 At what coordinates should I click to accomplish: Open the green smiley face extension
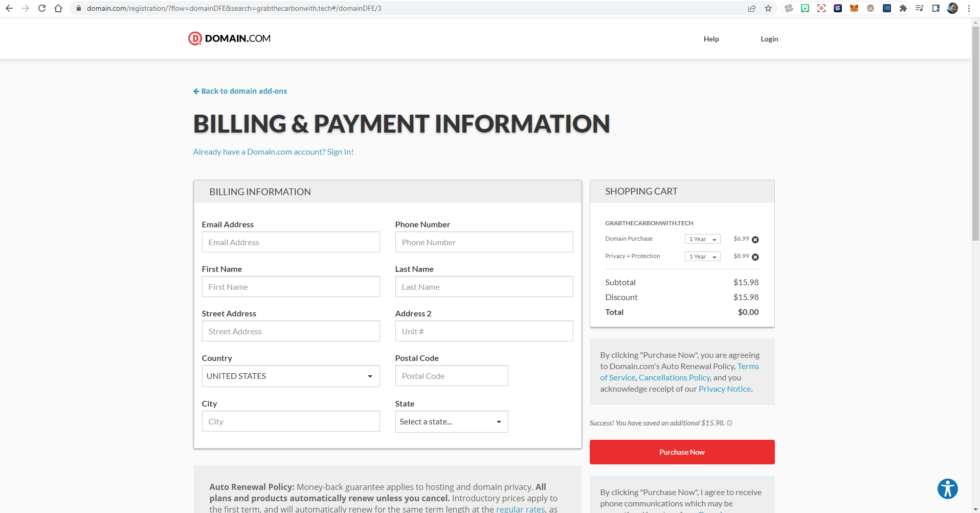805,8
